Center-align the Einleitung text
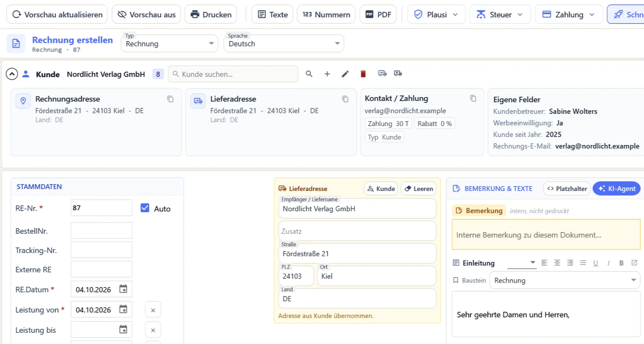 [557, 263]
